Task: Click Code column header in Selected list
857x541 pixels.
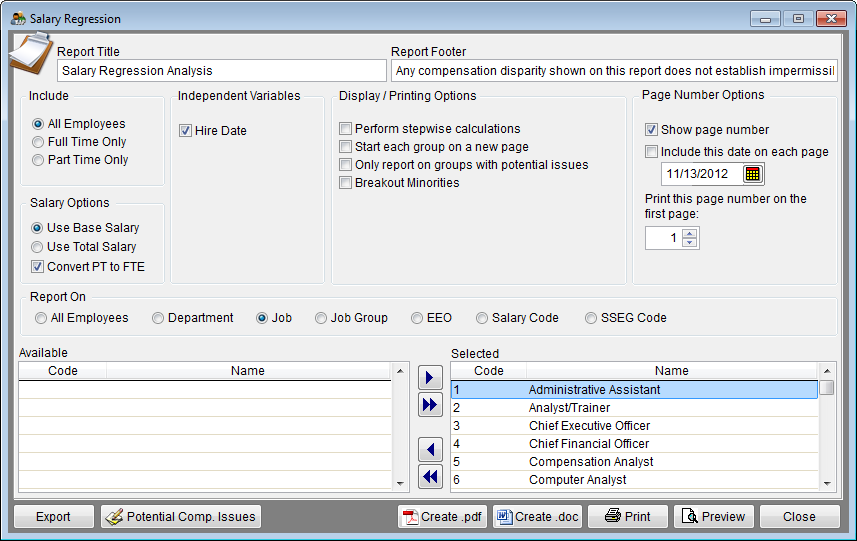Action: click(x=489, y=371)
